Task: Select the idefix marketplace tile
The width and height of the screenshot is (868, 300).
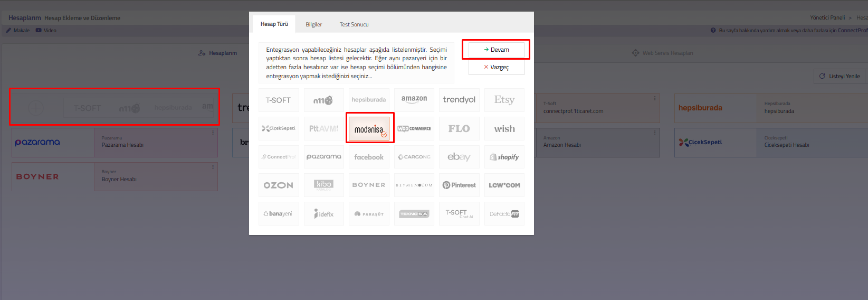Action: point(323,214)
